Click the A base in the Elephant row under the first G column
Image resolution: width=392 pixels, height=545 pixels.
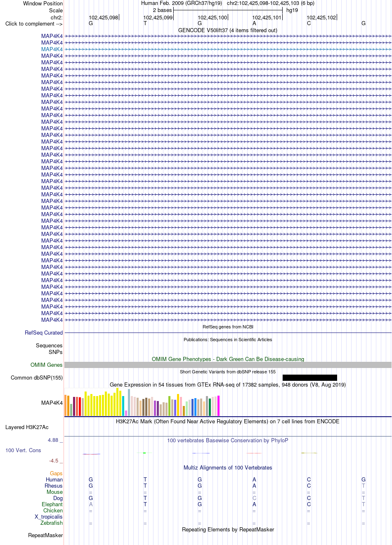click(x=91, y=504)
